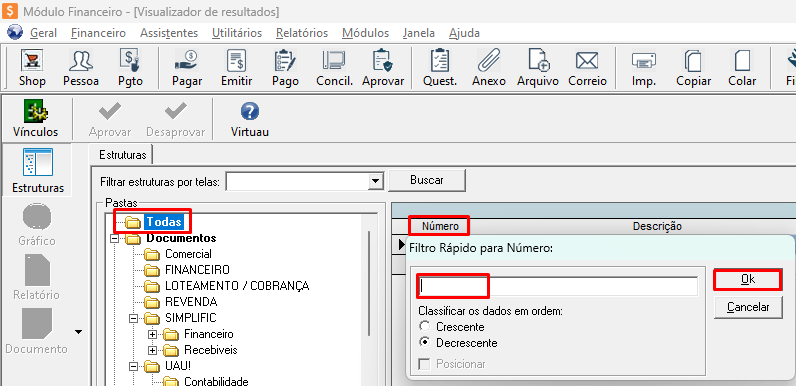This screenshot has width=796, height=386.
Task: Collapse the UAU! folder node
Action: click(x=134, y=366)
